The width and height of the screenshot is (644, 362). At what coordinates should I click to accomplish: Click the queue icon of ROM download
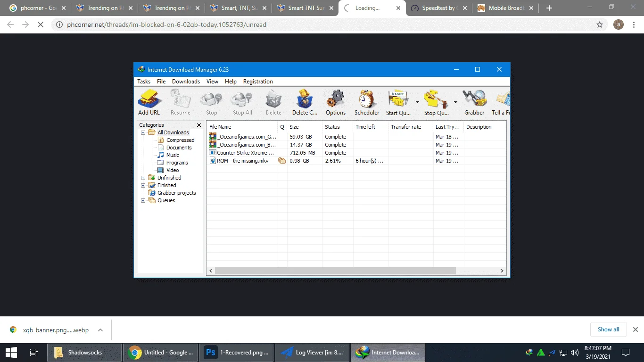(282, 161)
